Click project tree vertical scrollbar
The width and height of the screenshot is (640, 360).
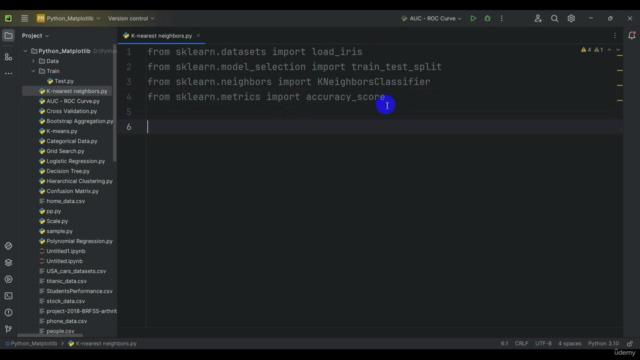pyautogui.click(x=115, y=103)
